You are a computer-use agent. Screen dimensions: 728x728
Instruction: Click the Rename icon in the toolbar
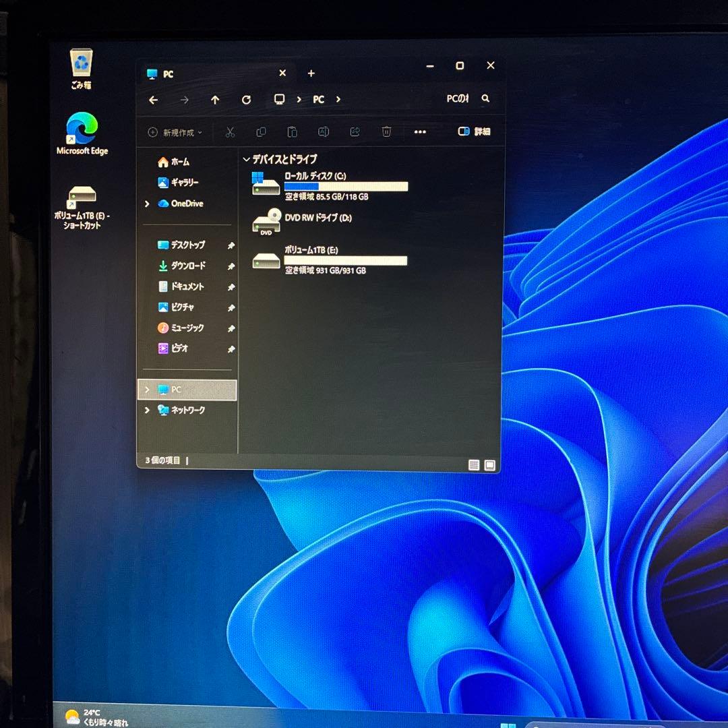tap(323, 132)
